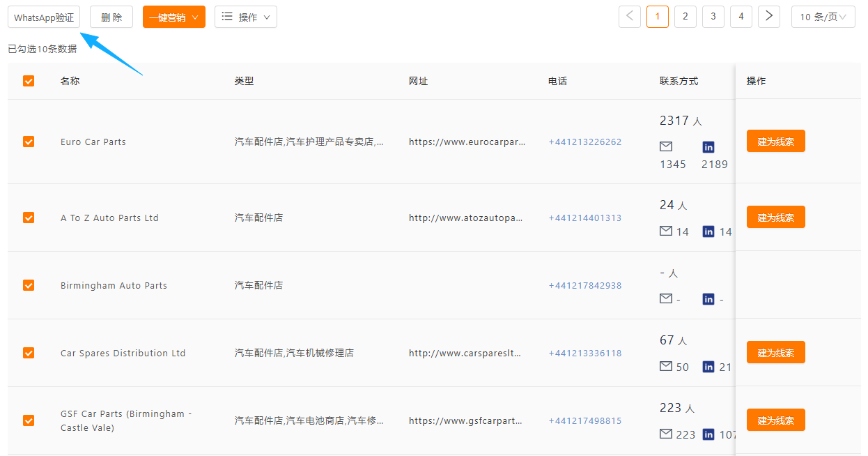Viewport: 868px width, 456px height.
Task: Uncheck the Birmingham Auto Parts row
Action: pyautogui.click(x=29, y=285)
